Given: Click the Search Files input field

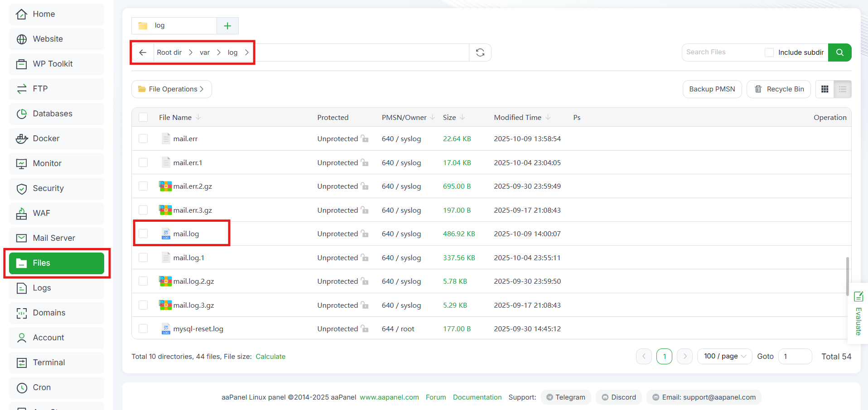Looking at the screenshot, I should [x=723, y=52].
